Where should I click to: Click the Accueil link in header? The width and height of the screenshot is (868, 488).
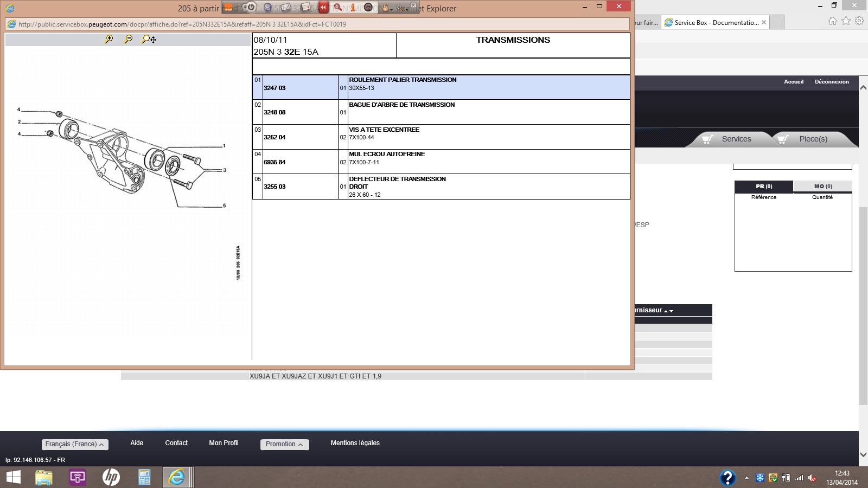793,82
